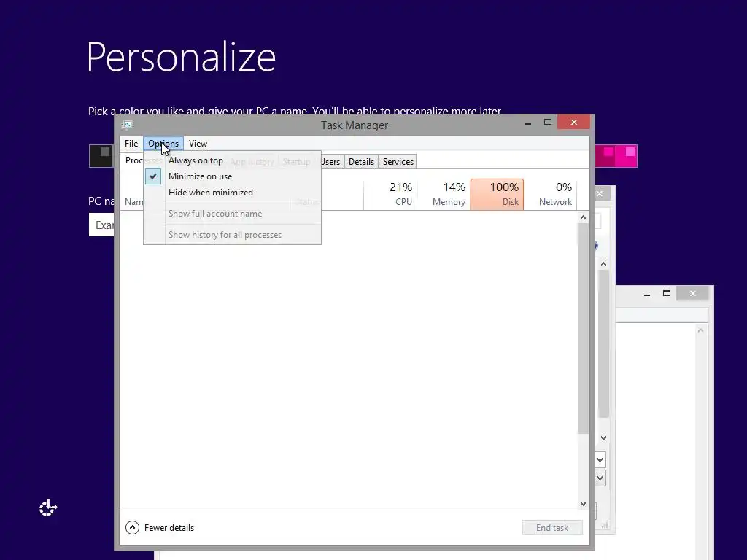This screenshot has height=560, width=747.
Task: Click the Task Manager vertical scrollbar thumb
Action: [x=583, y=328]
